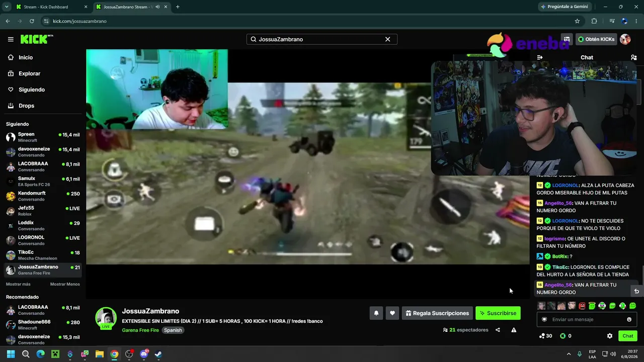Jump to latest chat with arrow button
The image size is (644, 362).
[x=636, y=291]
